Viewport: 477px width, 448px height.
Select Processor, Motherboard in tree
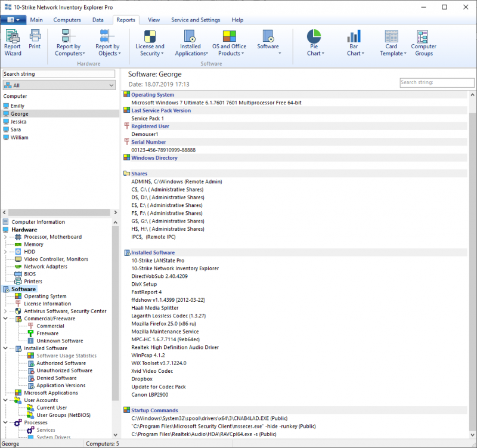[52, 237]
